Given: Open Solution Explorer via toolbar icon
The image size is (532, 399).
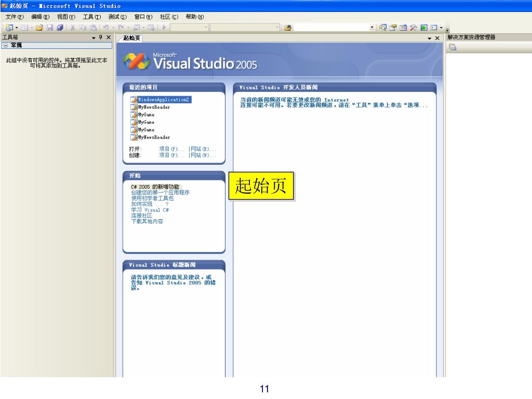Looking at the screenshot, I should (383, 28).
